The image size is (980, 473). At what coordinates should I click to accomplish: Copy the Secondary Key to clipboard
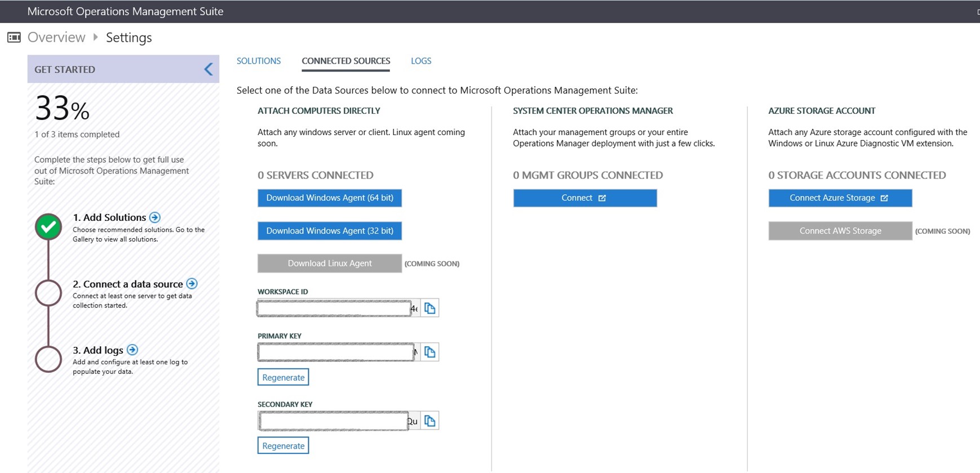pyautogui.click(x=430, y=421)
